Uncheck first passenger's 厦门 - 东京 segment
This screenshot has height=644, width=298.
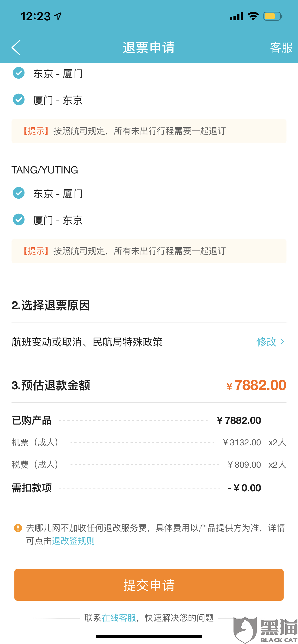pos(19,99)
